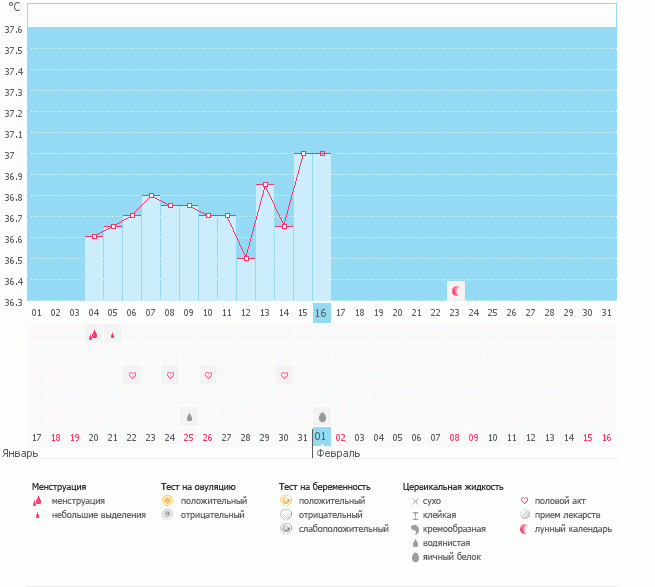This screenshot has height=587, width=655.
Task: Click the 'лунный календарь' legend moon icon
Action: pyautogui.click(x=526, y=529)
